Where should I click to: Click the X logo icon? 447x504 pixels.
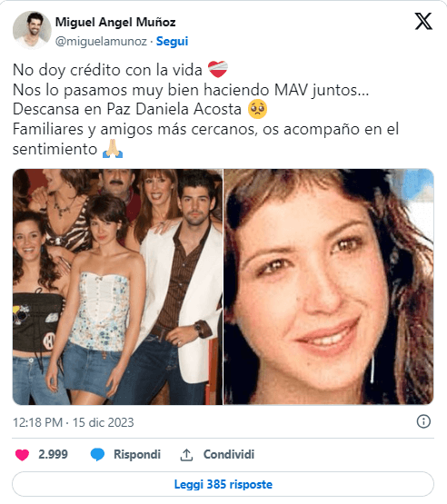(423, 21)
